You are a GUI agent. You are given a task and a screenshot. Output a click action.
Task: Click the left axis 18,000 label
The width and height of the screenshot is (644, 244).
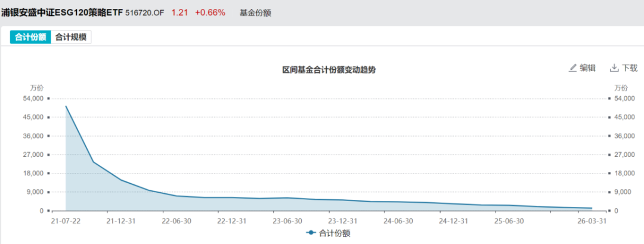(33, 174)
